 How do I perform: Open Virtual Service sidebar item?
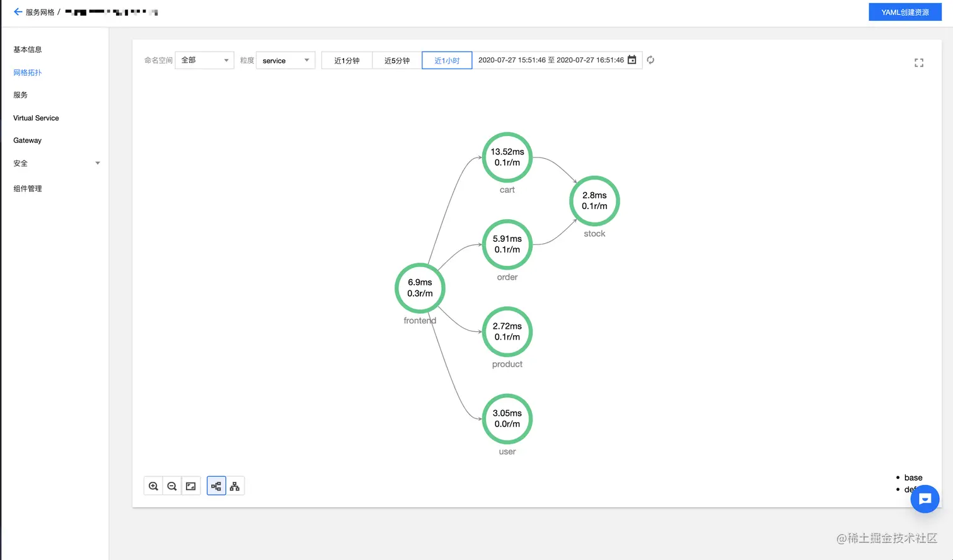tap(36, 118)
